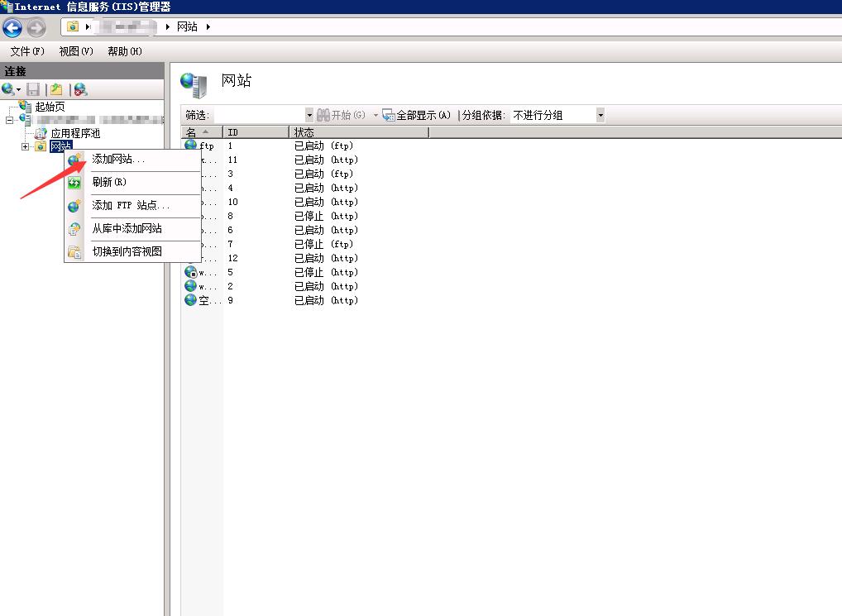Click the 全部显示(A) button label

pos(423,115)
